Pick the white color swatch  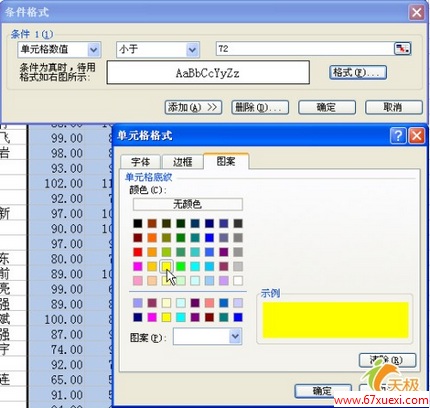(238, 280)
